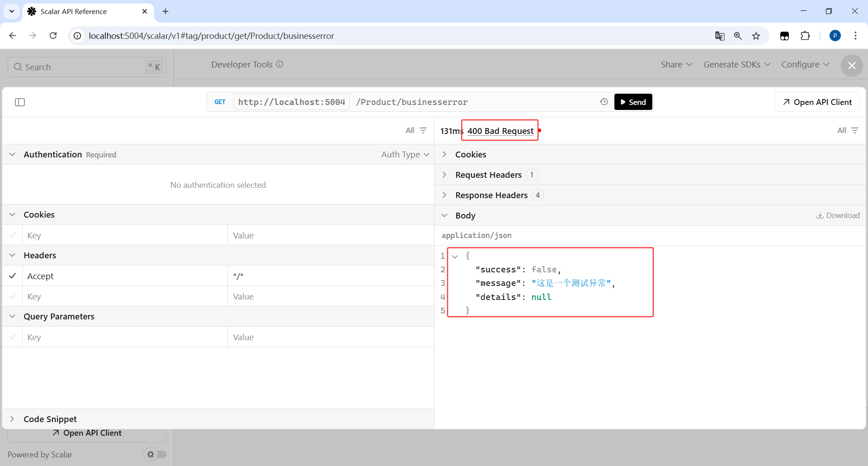This screenshot has width=868, height=466.
Task: Download the response body
Action: (x=838, y=215)
